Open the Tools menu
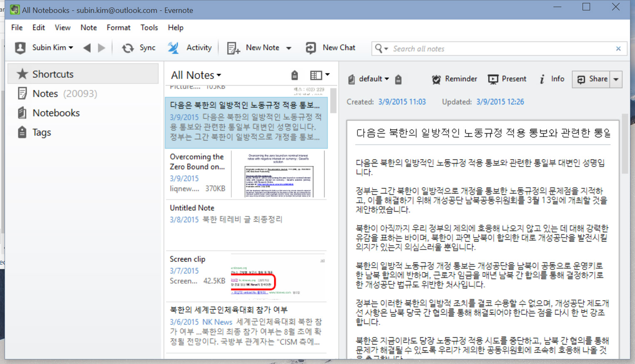635x364 pixels. (x=149, y=27)
